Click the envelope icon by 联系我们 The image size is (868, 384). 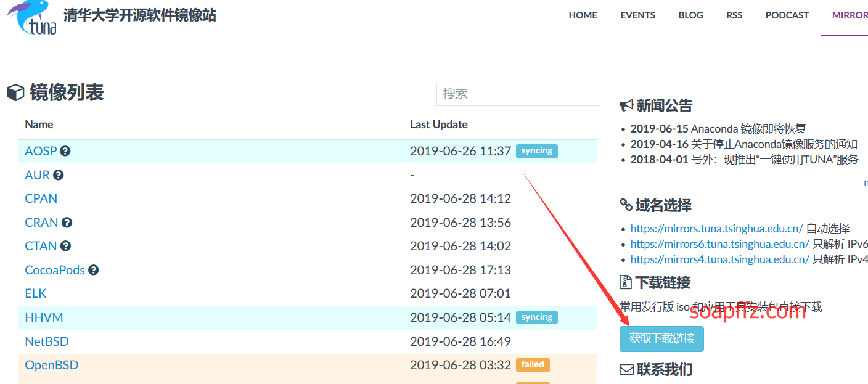click(626, 370)
